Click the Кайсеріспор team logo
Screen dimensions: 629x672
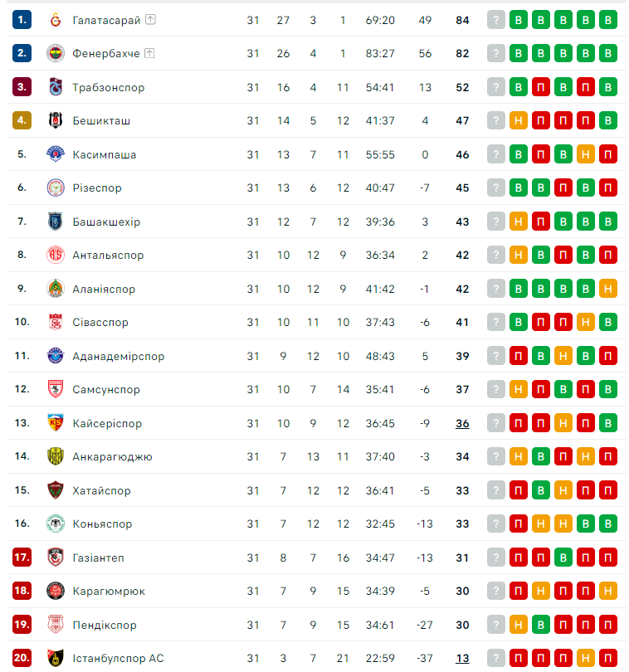(56, 423)
